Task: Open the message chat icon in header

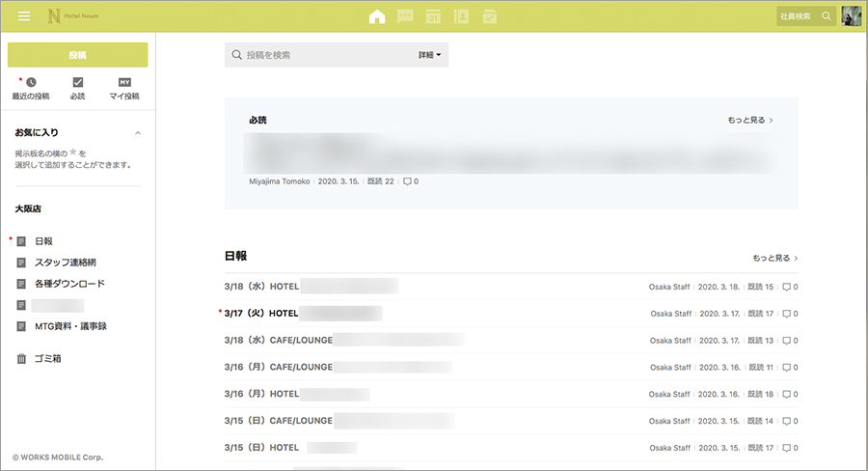Action: coord(405,16)
